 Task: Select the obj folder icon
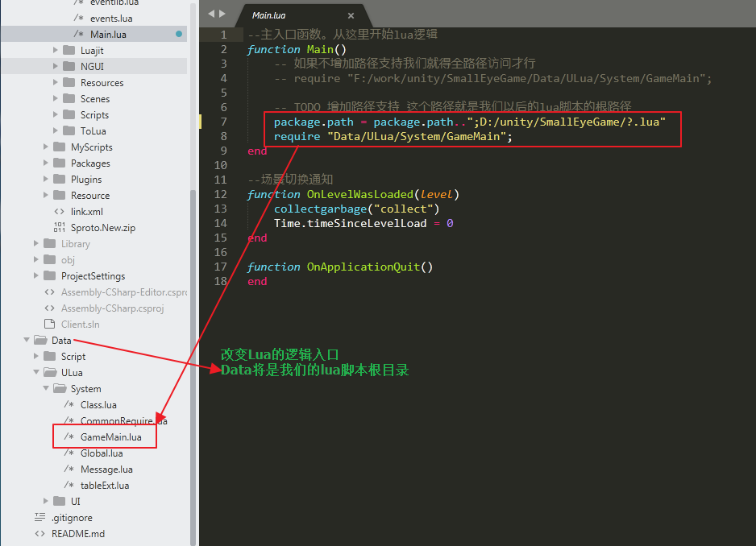coord(50,259)
